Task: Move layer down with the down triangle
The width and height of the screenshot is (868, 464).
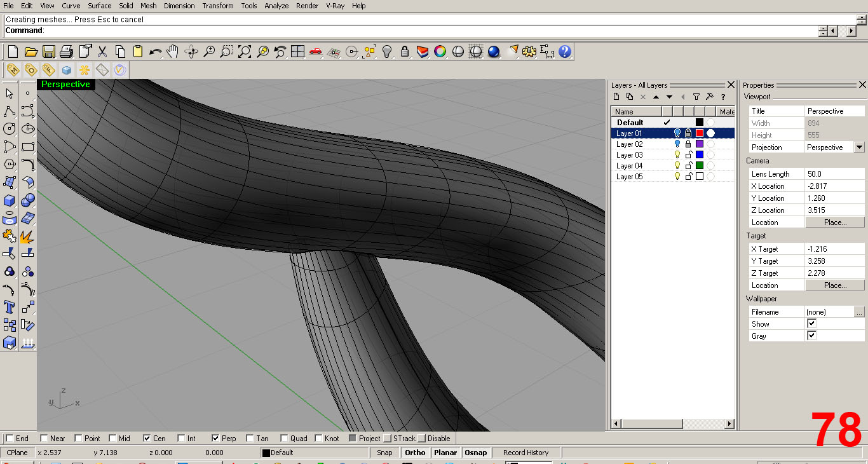Action: 669,97
